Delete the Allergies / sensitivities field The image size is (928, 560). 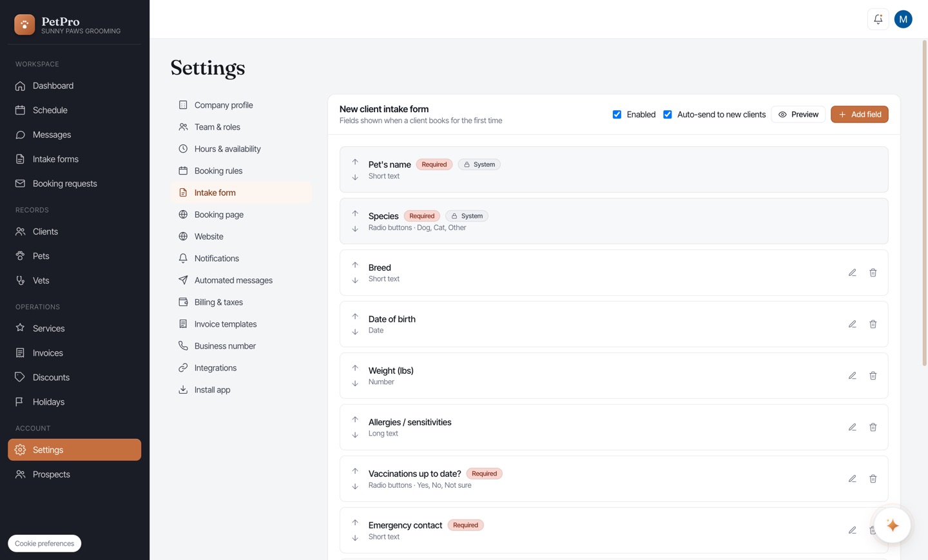[873, 427]
